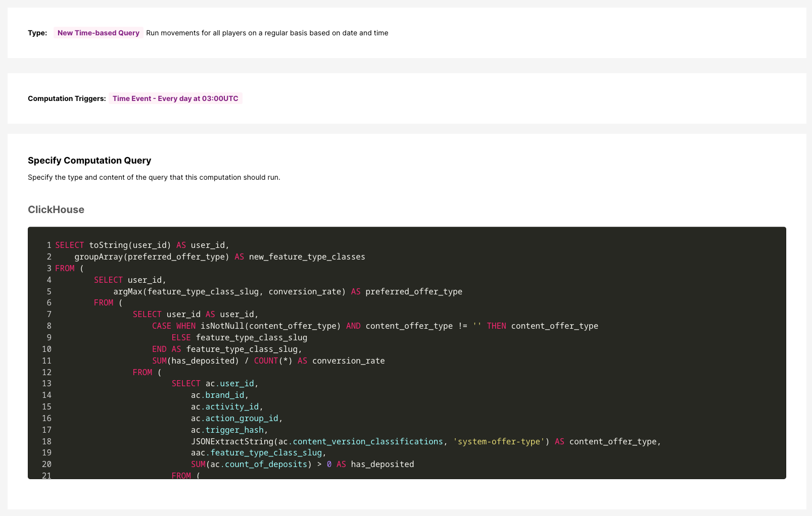Click the has_deposited alias on line 20
The height and width of the screenshot is (516, 812).
click(382, 465)
